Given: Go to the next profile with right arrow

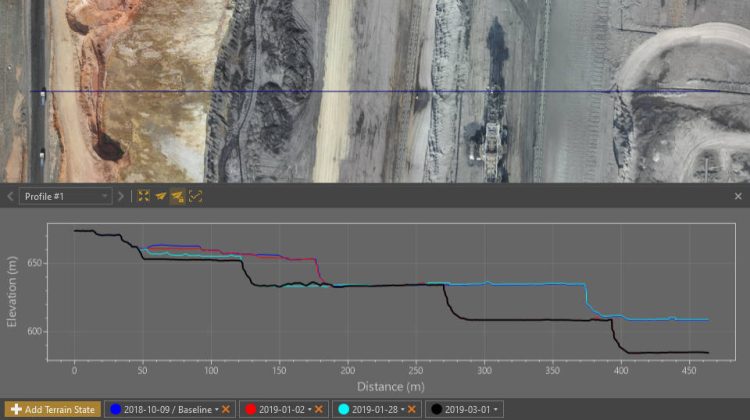Looking at the screenshot, I should pos(122,196).
